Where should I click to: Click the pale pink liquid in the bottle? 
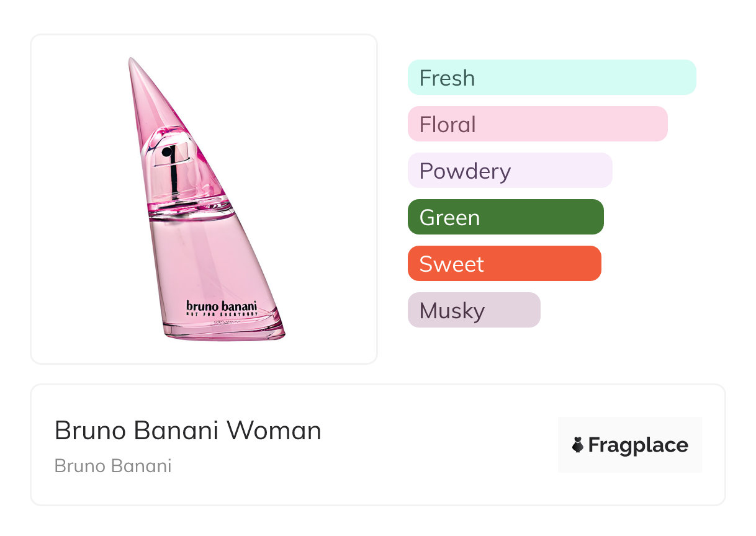click(205, 261)
